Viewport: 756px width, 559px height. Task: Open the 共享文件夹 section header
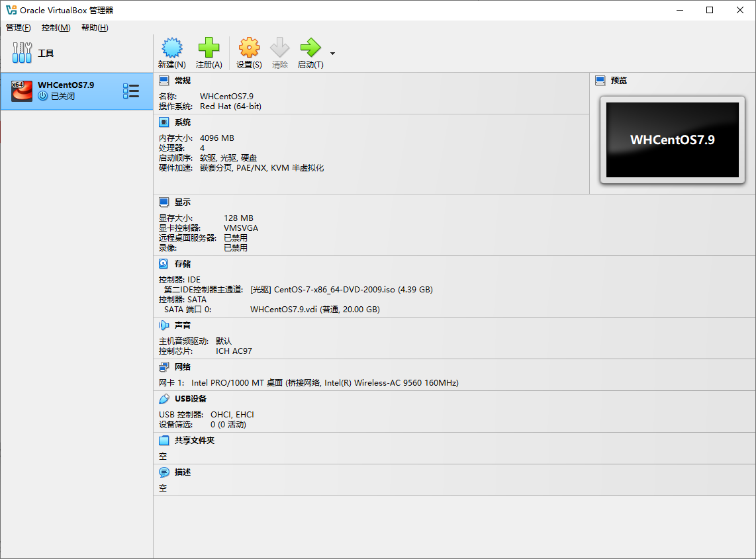point(195,441)
